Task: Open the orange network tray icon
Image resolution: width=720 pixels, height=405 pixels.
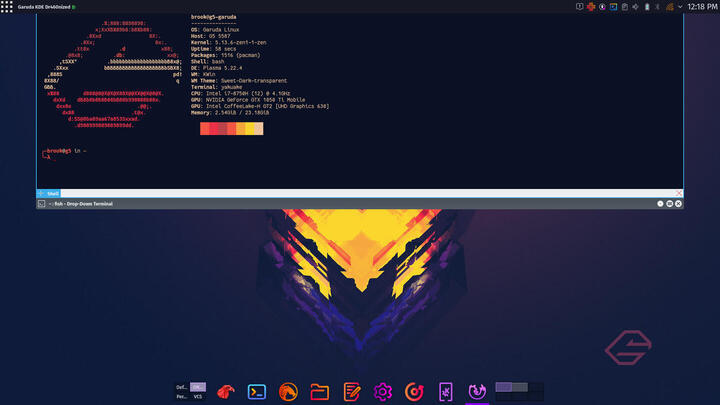Action: point(669,7)
